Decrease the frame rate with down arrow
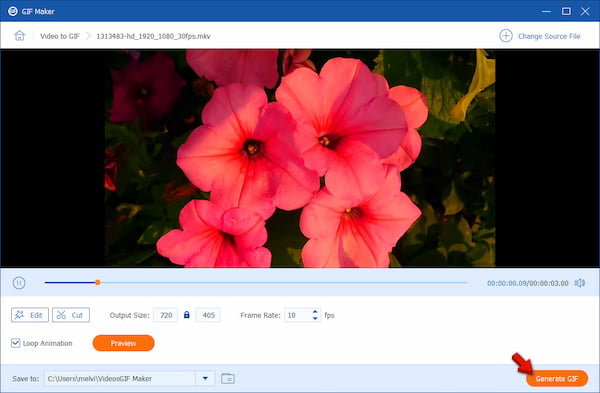This screenshot has height=393, width=600. 315,318
